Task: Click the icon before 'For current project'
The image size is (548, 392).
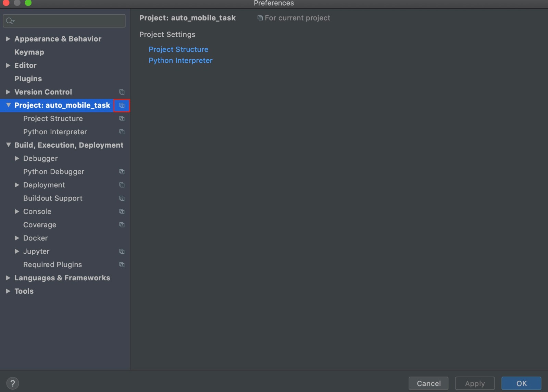Action: pyautogui.click(x=260, y=18)
